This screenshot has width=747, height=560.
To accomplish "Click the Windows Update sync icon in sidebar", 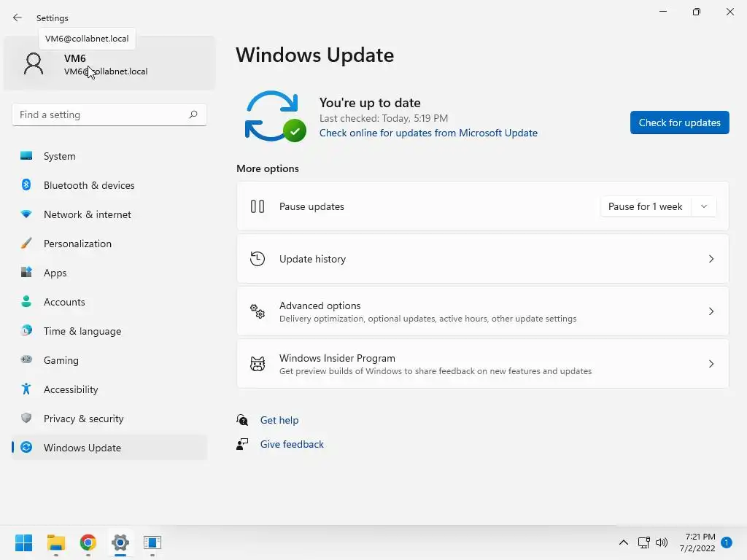I will tap(26, 447).
